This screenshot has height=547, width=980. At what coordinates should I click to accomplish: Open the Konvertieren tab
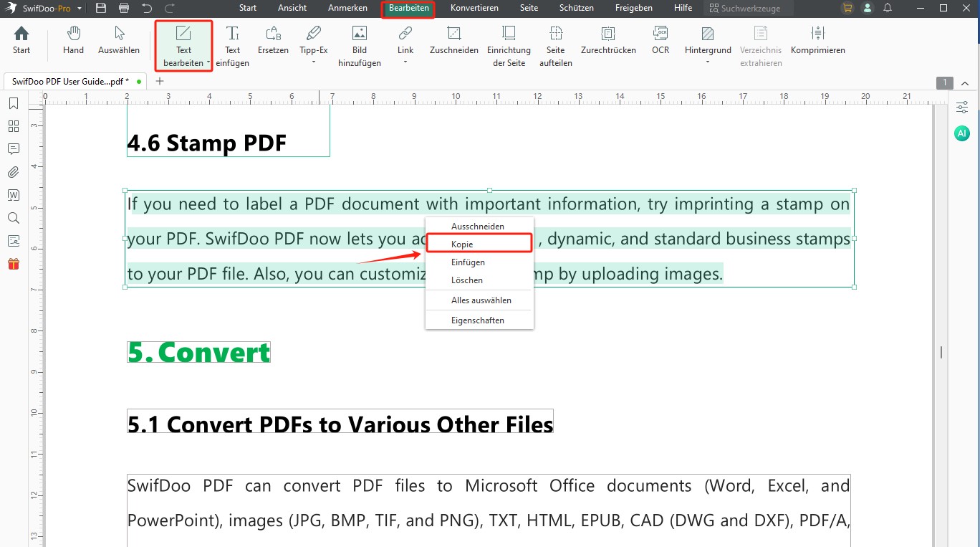474,8
